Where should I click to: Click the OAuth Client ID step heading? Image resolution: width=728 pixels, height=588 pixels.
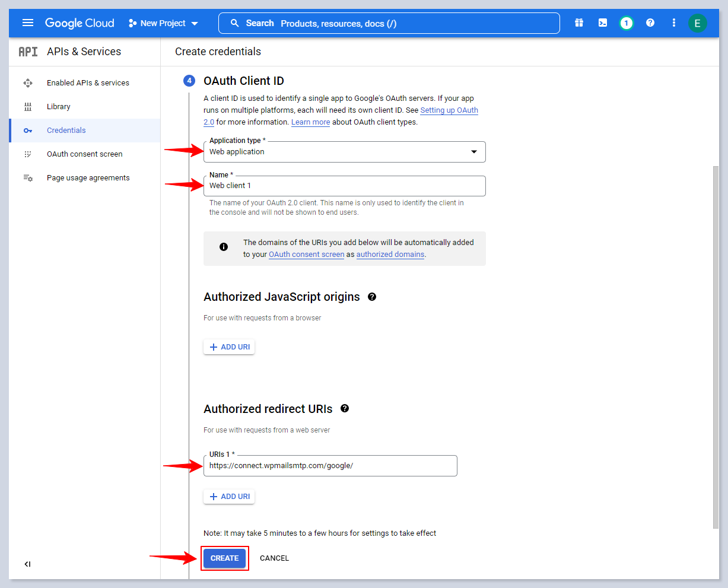[x=244, y=81]
